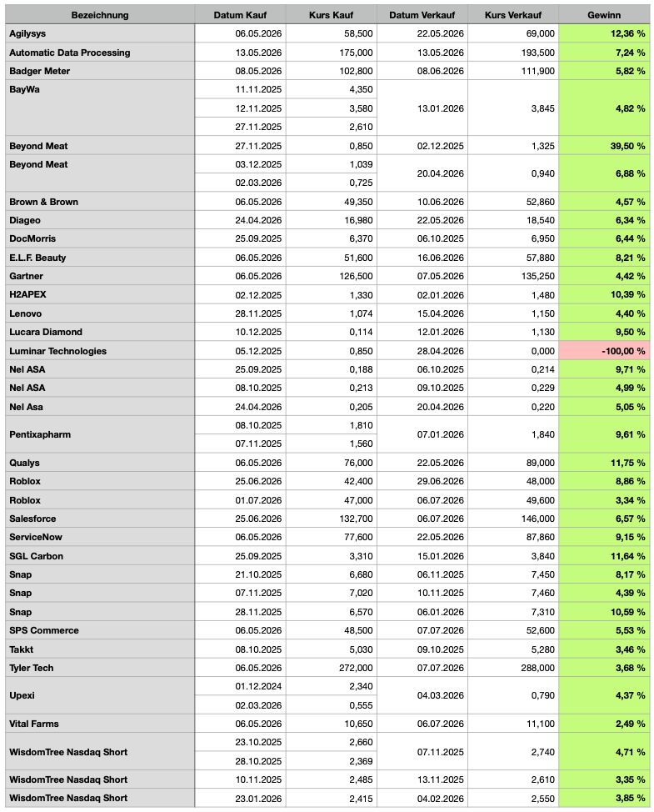Screen dimensions: 654x812
Task: Click the Diageo name cell
Action: tap(100, 220)
